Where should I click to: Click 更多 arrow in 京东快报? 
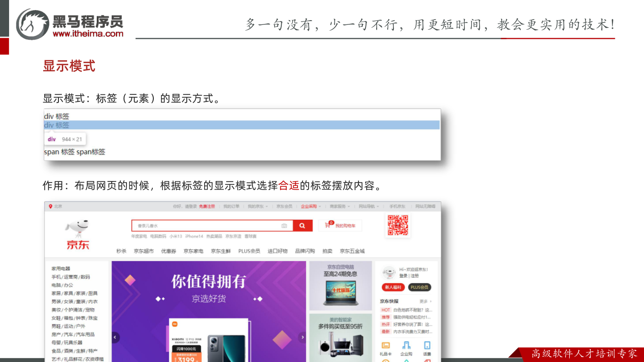click(x=425, y=302)
